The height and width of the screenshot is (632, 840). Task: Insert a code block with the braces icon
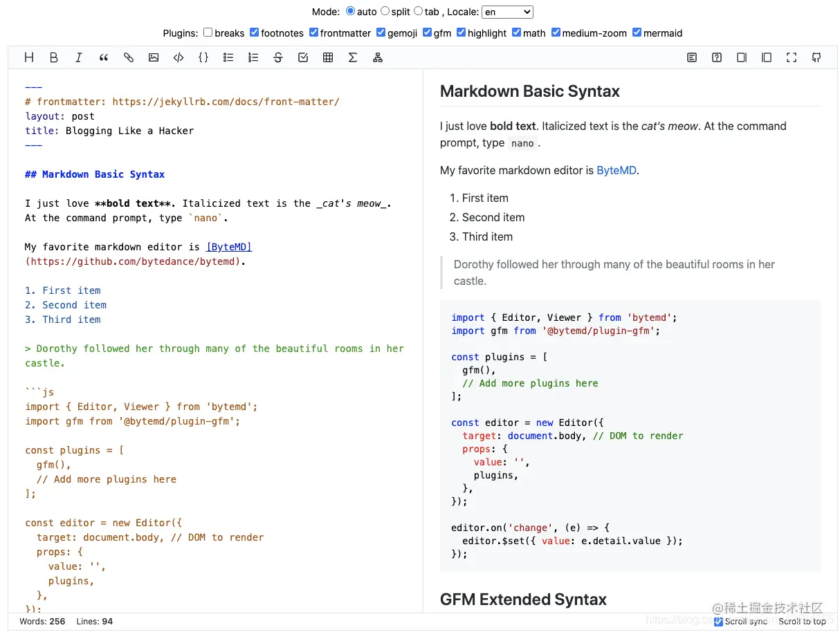click(203, 57)
